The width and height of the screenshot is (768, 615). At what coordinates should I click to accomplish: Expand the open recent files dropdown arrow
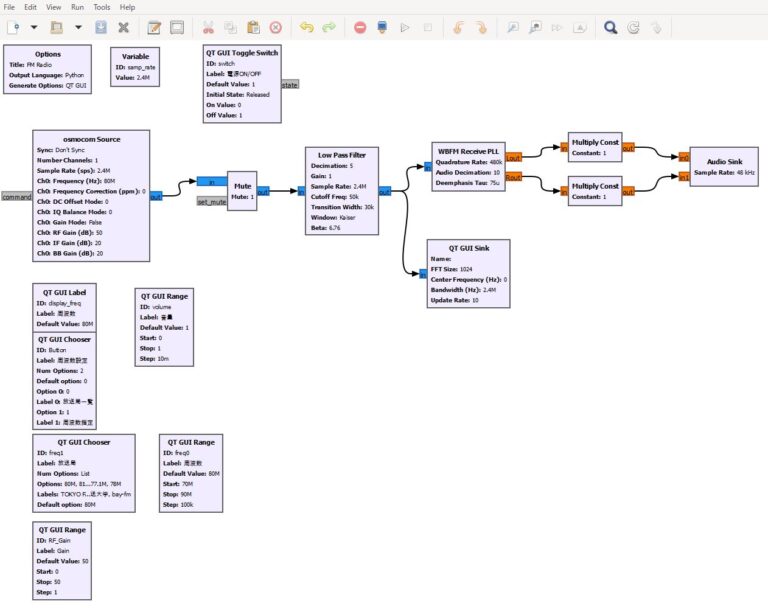[x=78, y=27]
